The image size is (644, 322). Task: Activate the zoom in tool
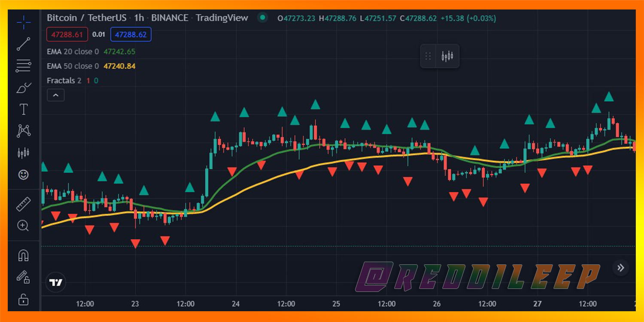pyautogui.click(x=23, y=225)
